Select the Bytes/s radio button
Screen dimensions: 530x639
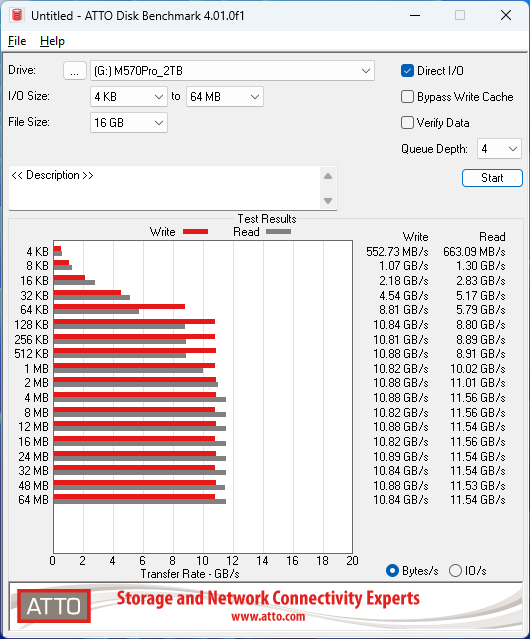[392, 571]
